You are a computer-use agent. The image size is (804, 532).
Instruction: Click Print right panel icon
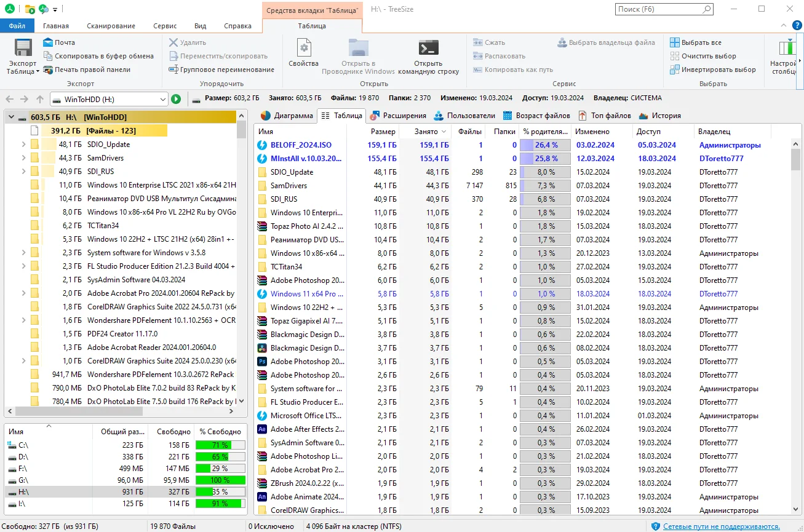(48, 69)
